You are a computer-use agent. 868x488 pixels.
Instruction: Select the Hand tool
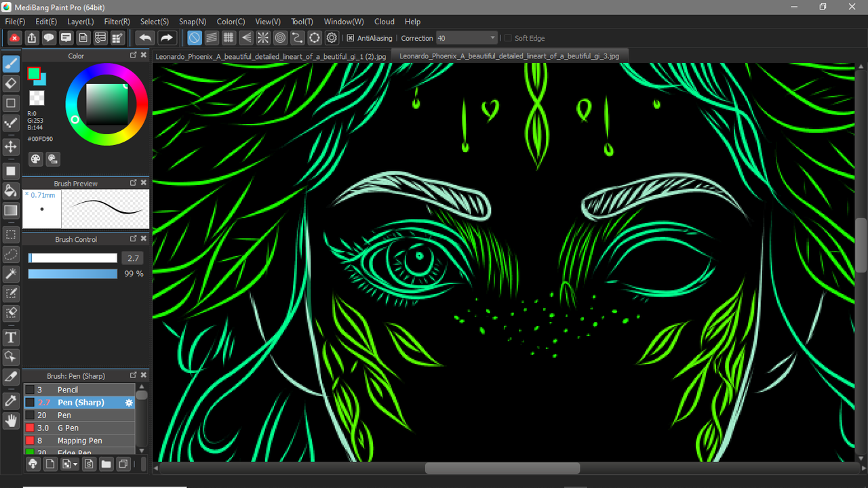[11, 421]
